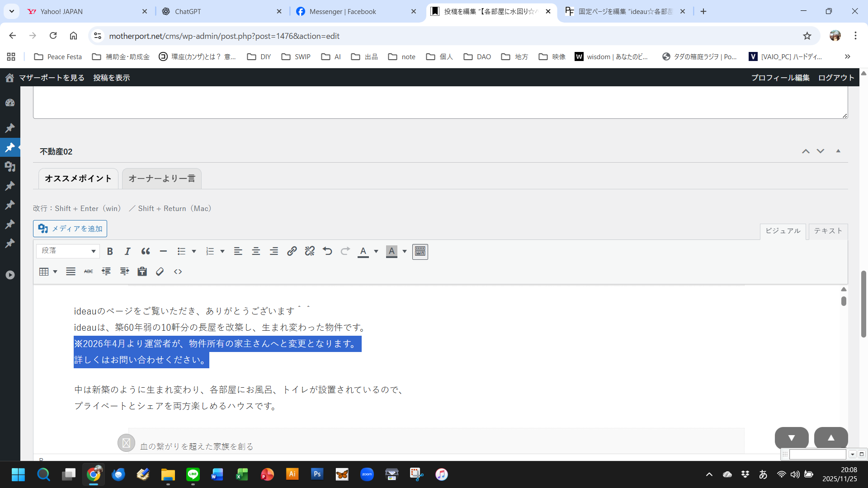This screenshot has height=488, width=868.
Task: Click the insert/edit link icon
Action: click(292, 251)
